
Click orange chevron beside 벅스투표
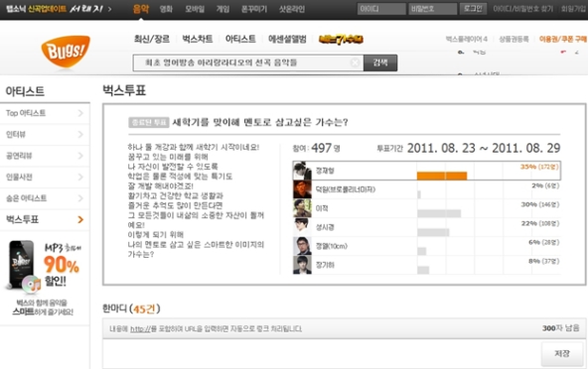click(x=80, y=219)
